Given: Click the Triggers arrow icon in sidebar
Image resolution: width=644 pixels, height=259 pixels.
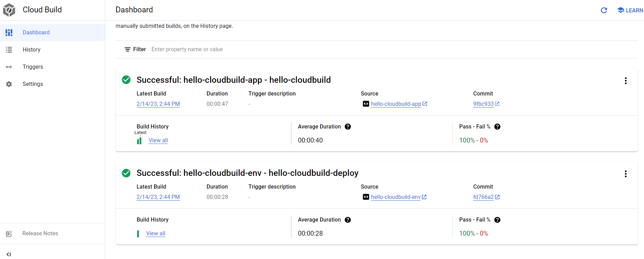Looking at the screenshot, I should coord(9,67).
